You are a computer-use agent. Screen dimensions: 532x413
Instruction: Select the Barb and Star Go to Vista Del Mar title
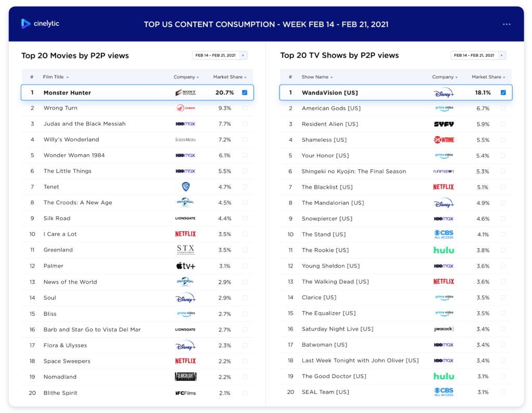point(92,329)
